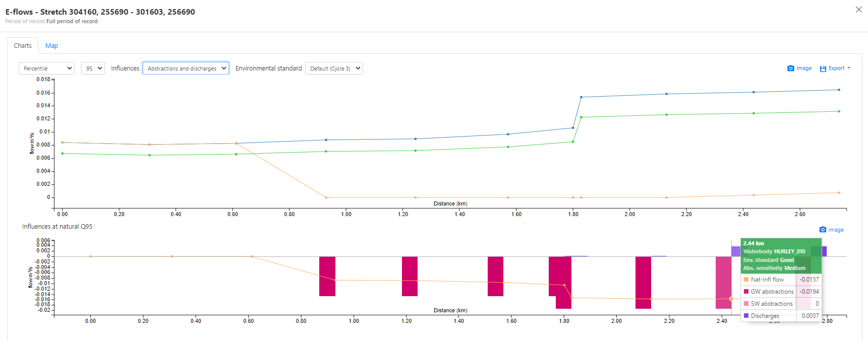868x341 pixels.
Task: Click the first orange point on Influences chart
Action: 91,256
